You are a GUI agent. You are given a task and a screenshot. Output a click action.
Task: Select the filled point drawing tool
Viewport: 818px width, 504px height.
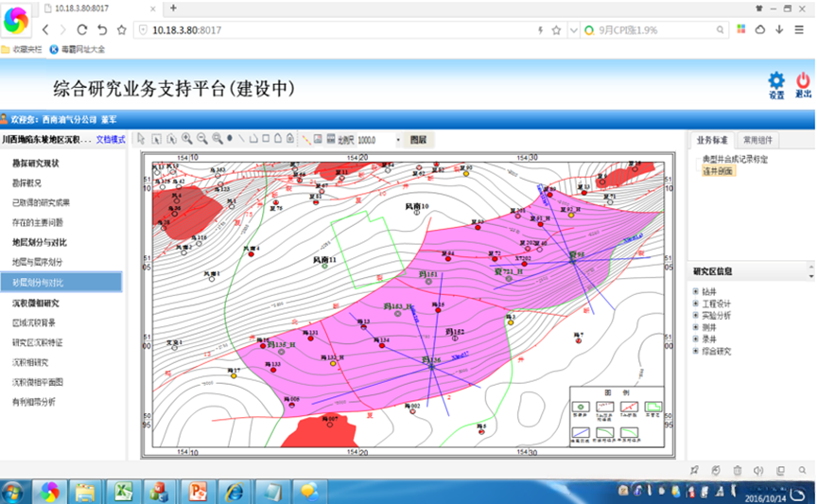point(230,138)
